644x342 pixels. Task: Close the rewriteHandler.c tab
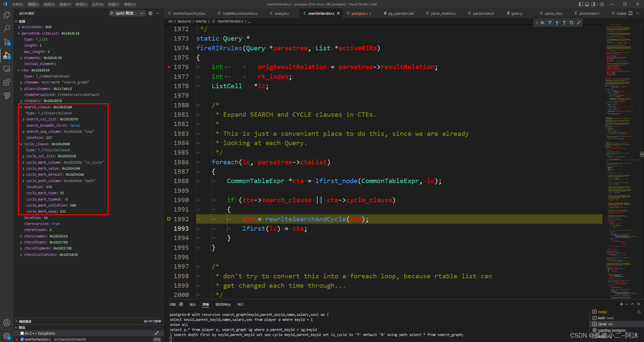point(338,13)
